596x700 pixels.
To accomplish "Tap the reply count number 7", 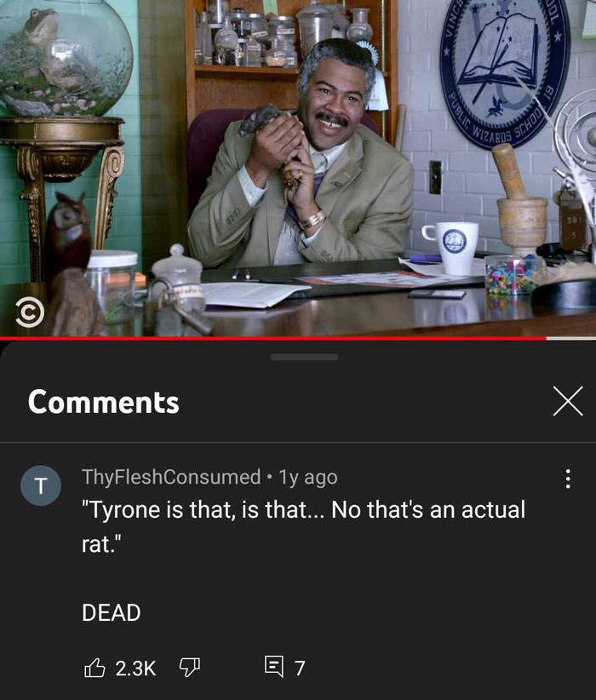I will coord(300,668).
